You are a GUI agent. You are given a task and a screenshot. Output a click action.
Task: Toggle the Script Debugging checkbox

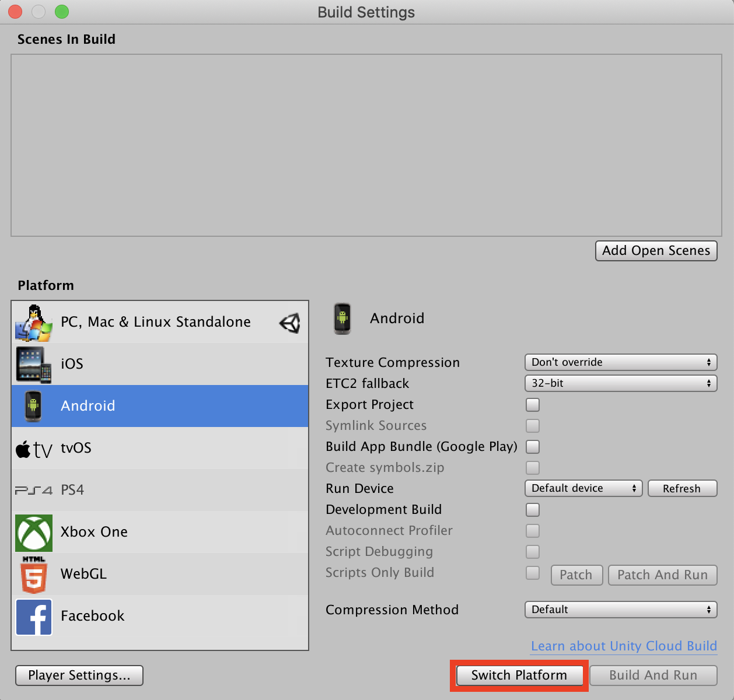533,552
